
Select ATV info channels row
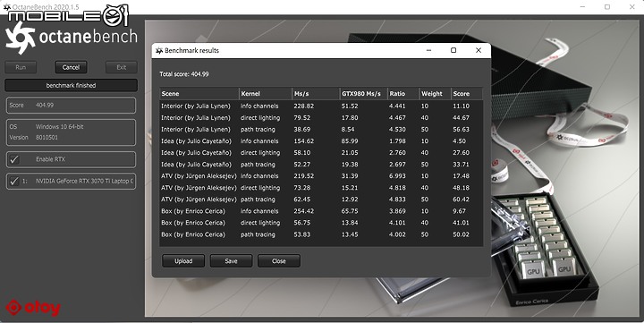tap(321, 176)
